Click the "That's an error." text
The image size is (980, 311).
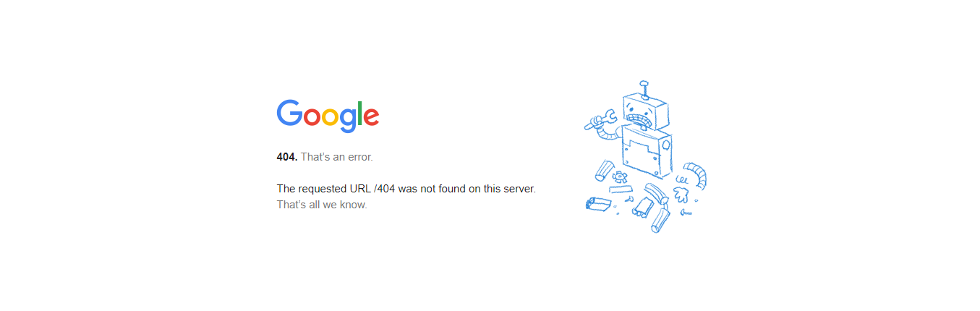click(337, 157)
